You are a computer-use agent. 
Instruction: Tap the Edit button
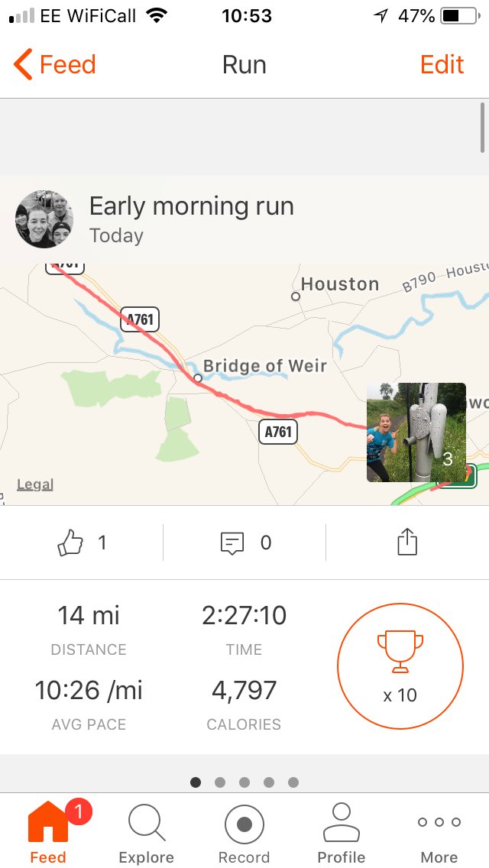(442, 65)
